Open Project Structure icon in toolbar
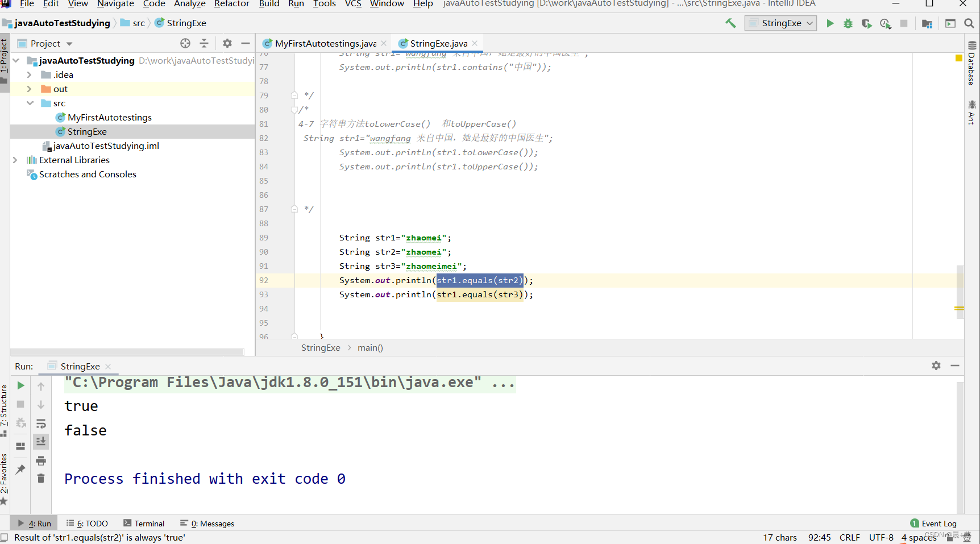980x544 pixels. pos(927,23)
